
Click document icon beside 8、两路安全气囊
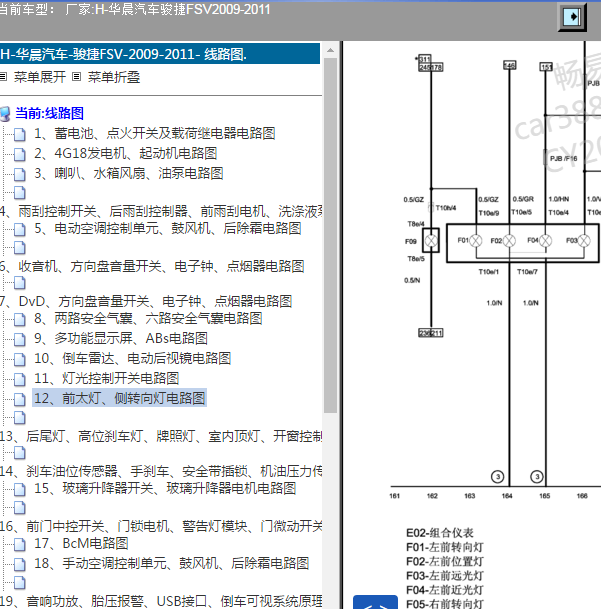click(20, 319)
